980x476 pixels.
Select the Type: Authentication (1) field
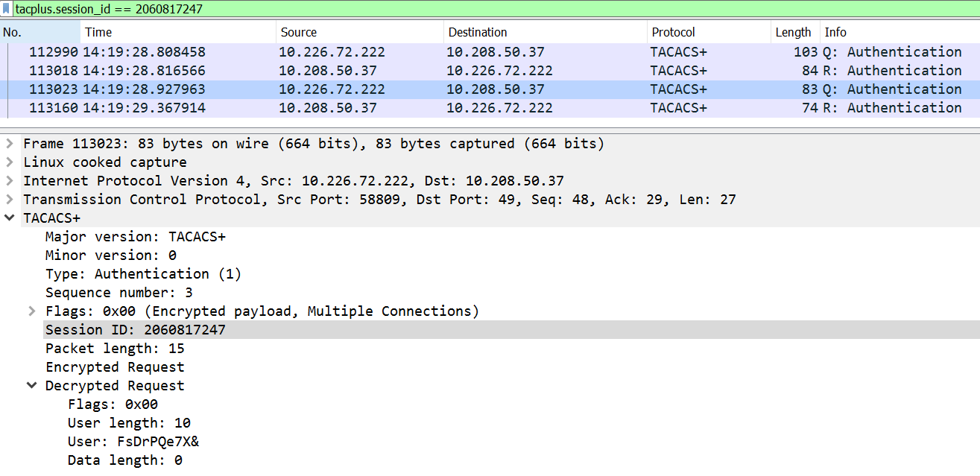coord(143,273)
